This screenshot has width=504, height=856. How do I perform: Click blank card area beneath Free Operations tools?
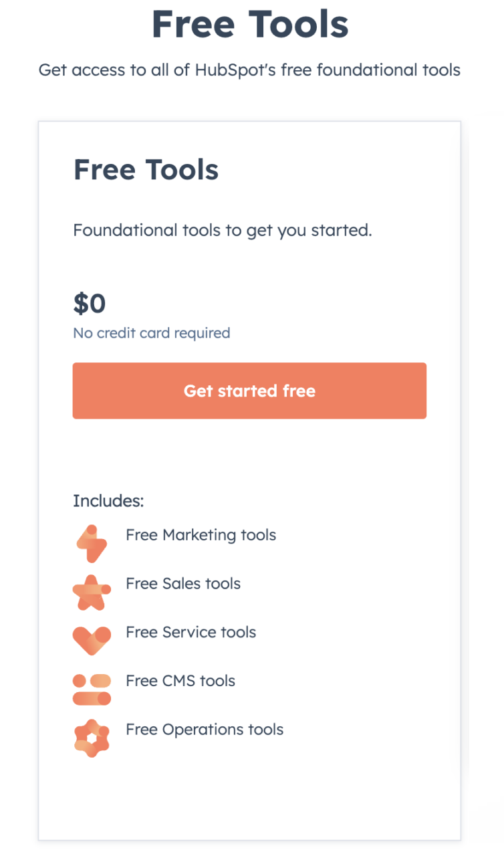point(249,796)
